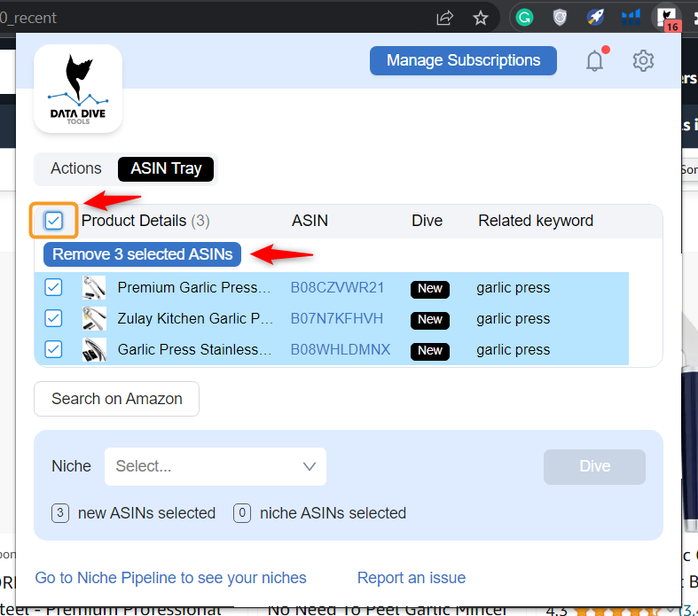Open Premium Garlic Press product thumbnail
Screen dimensions: 698x616
click(94, 287)
